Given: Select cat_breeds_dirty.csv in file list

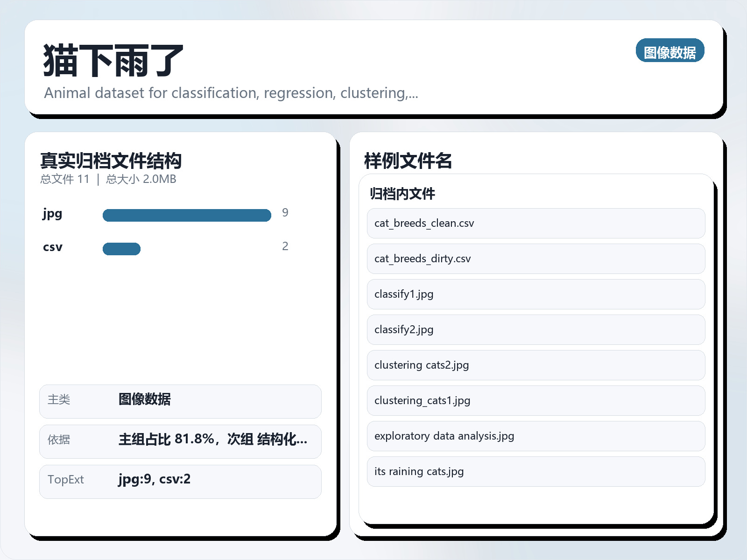Looking at the screenshot, I should pyautogui.click(x=536, y=259).
